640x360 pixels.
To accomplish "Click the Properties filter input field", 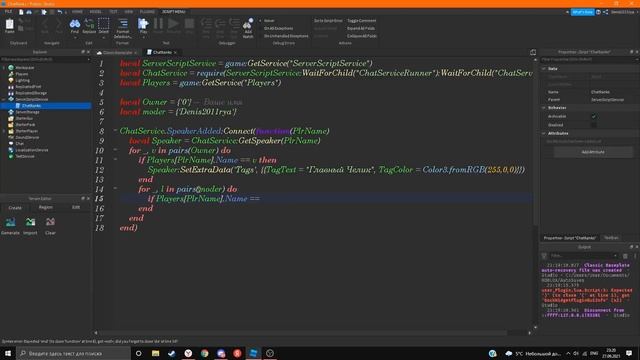I will click(x=589, y=59).
